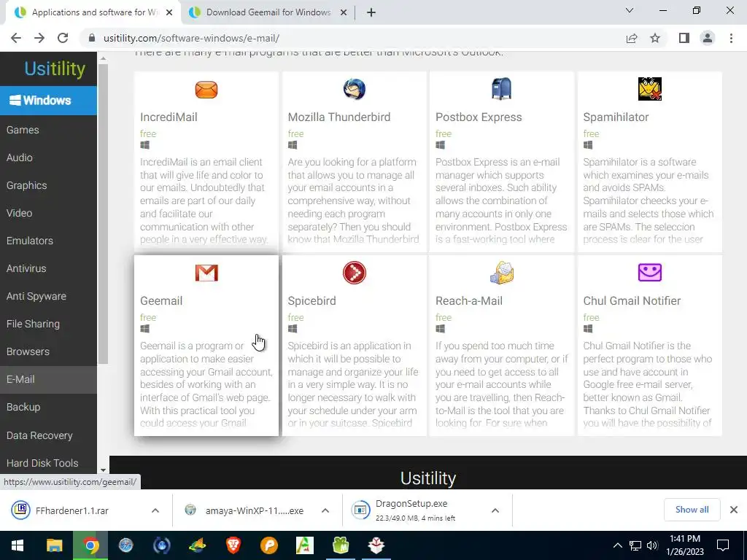747x560 pixels.
Task: Expand options for FFhardener1.1.rar download
Action: pyautogui.click(x=155, y=510)
